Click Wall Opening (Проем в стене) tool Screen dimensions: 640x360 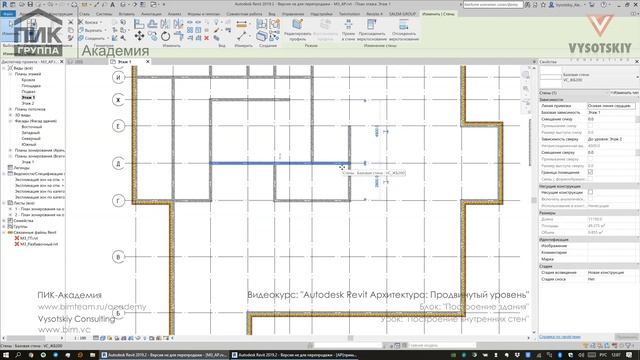pyautogui.click(x=348, y=30)
